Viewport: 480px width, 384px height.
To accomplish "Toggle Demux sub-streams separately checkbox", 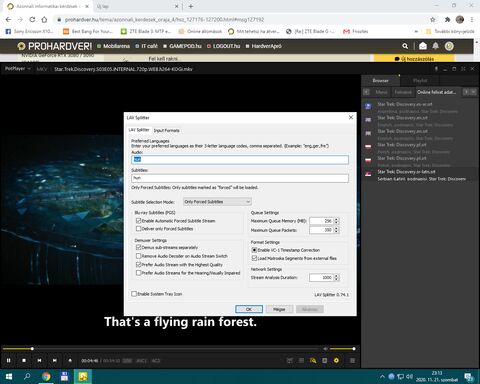I will (138, 247).
